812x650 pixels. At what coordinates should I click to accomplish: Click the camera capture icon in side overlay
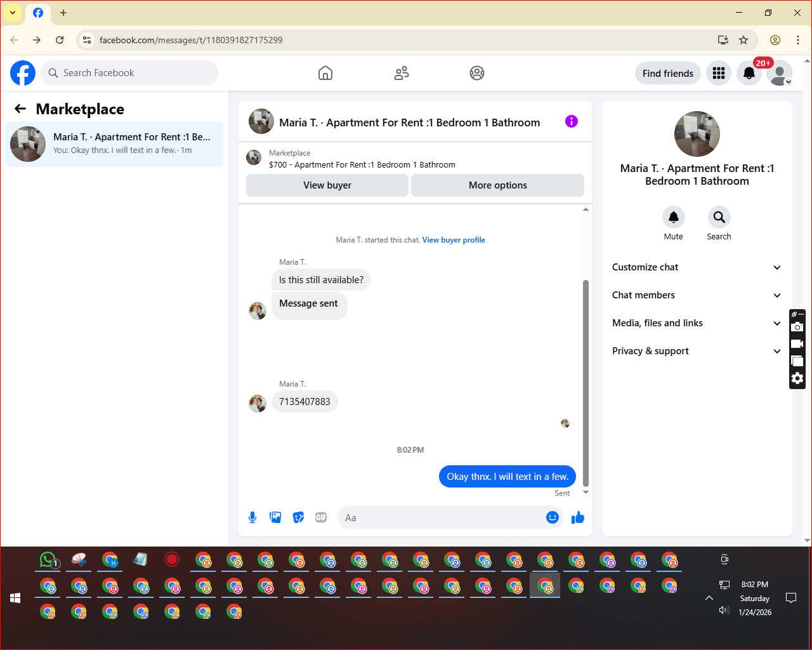pyautogui.click(x=797, y=327)
